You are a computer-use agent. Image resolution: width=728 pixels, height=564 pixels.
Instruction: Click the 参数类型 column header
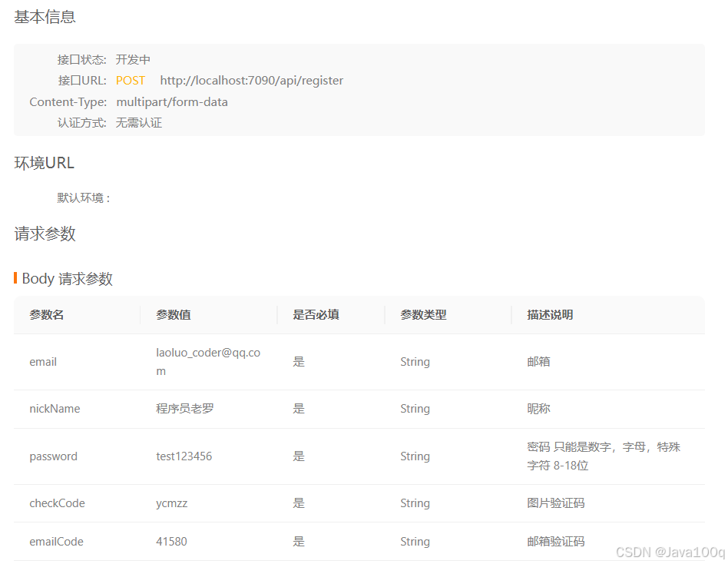click(423, 315)
